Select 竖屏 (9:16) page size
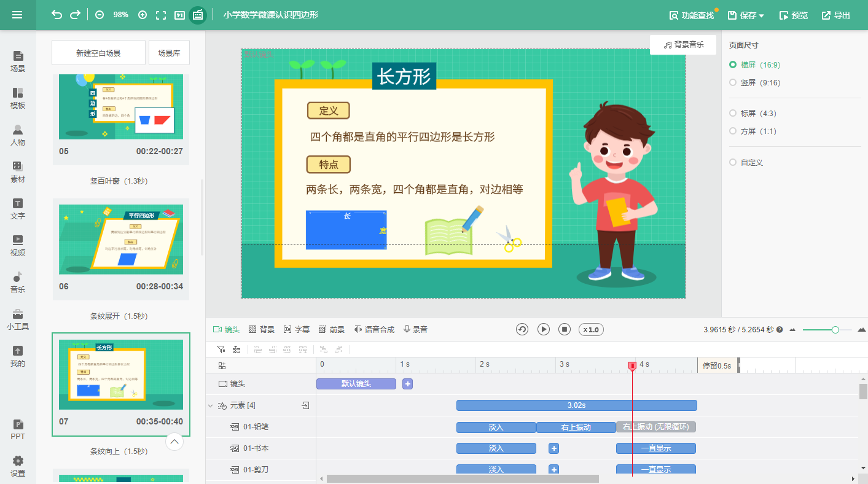Image resolution: width=868 pixels, height=484 pixels. point(732,82)
